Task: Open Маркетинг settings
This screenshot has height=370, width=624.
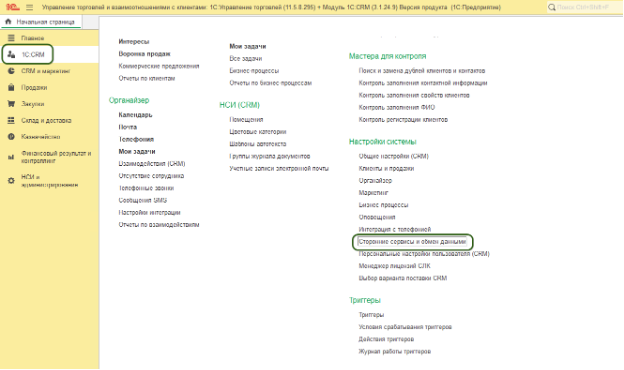Action: [373, 193]
